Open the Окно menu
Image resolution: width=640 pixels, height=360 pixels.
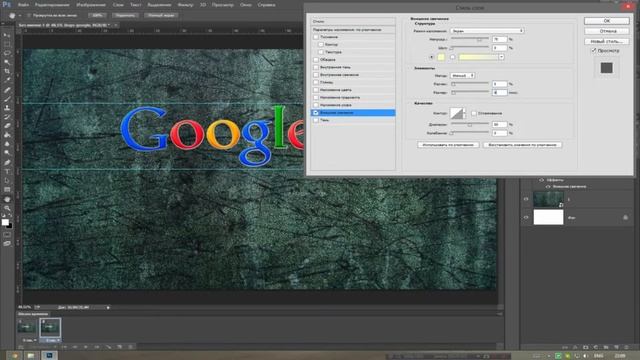pos(246,5)
